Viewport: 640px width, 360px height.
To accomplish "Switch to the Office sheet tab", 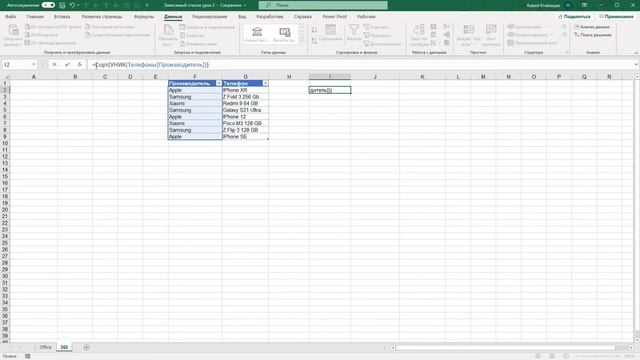I will coord(45,347).
